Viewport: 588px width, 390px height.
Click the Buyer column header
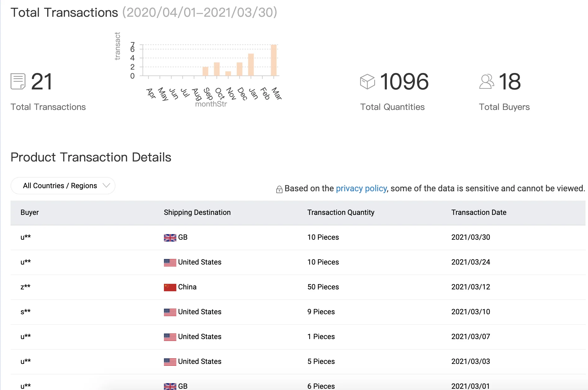click(29, 212)
